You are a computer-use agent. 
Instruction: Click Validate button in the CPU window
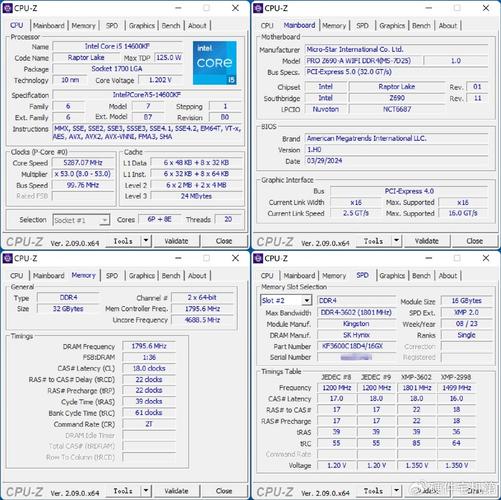(176, 241)
